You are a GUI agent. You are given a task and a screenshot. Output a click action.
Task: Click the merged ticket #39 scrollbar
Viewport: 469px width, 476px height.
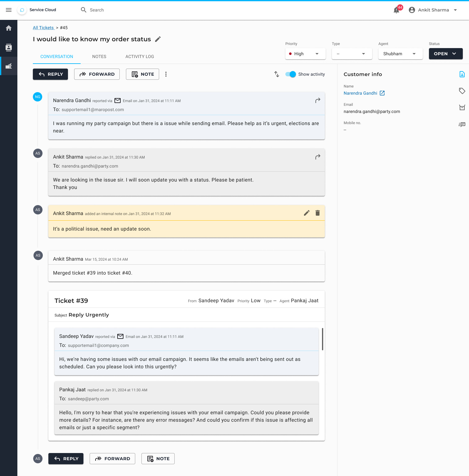coord(323,339)
